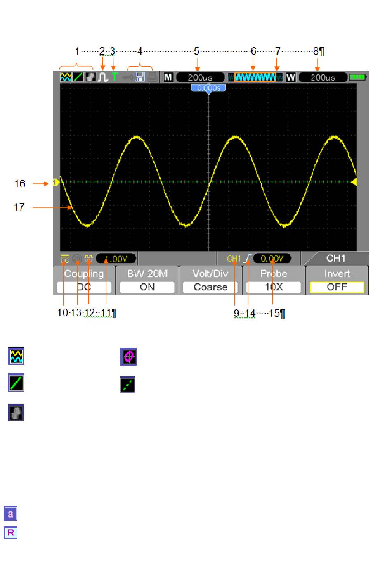392x578 pixels.
Task: Click the grayed USB connection icon
Action: (x=128, y=77)
